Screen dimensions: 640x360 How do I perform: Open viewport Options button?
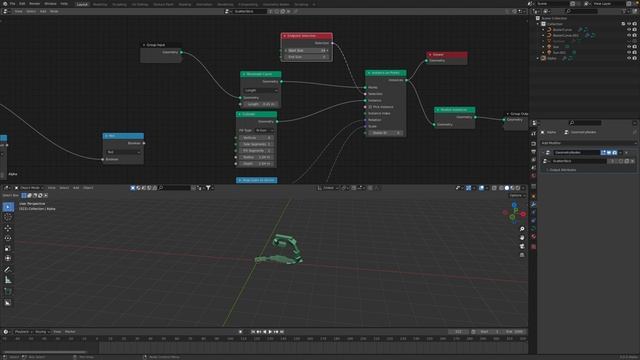click(517, 196)
